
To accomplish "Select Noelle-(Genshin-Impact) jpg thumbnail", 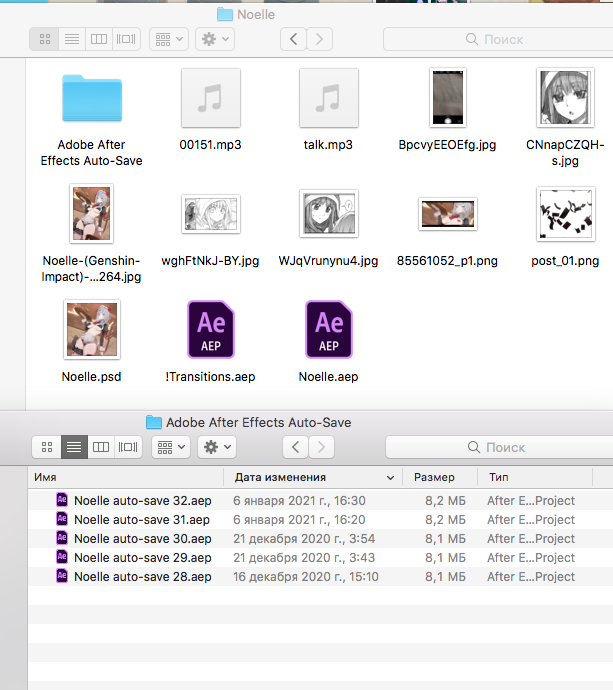I will click(92, 213).
